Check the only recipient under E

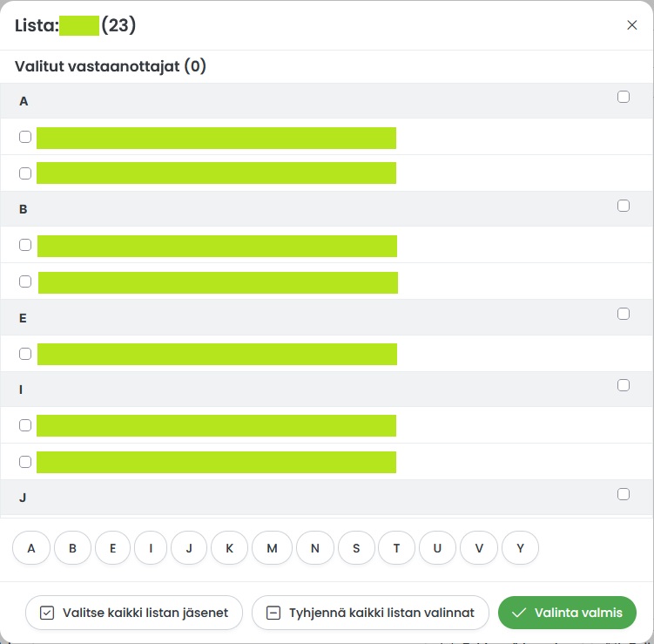point(25,354)
